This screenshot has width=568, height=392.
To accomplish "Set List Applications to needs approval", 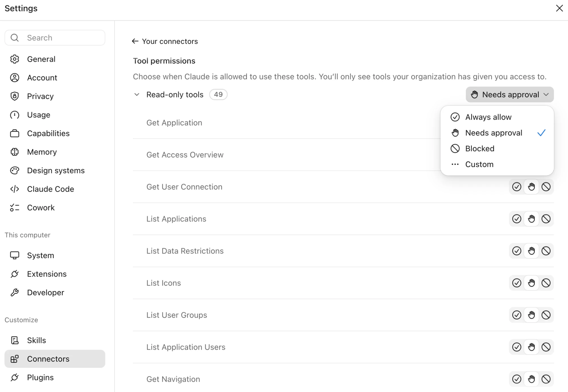I will tap(531, 219).
